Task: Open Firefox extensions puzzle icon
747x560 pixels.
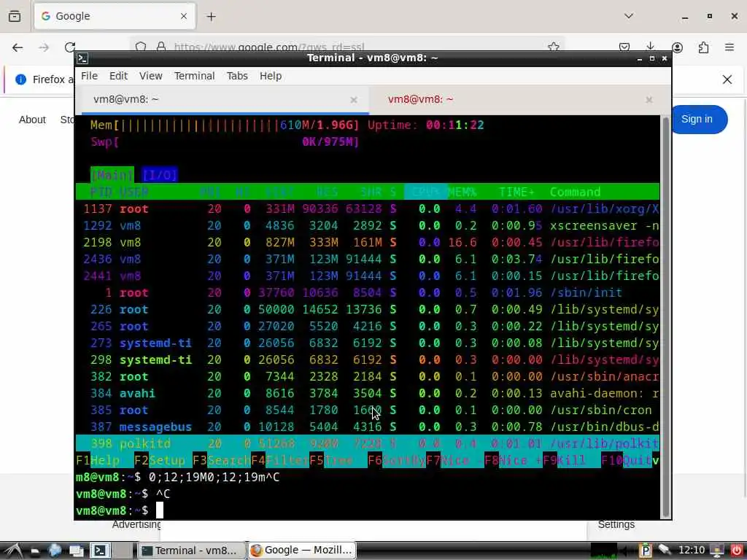Action: [x=703, y=47]
